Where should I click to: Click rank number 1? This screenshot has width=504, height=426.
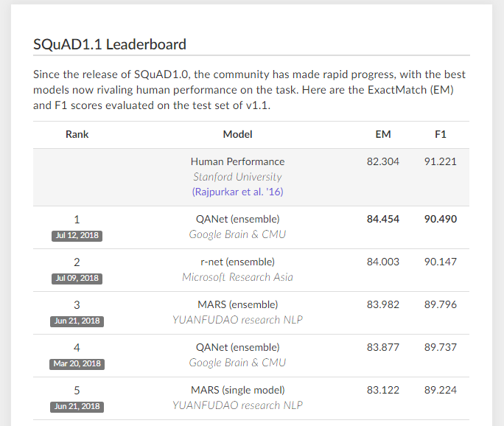[77, 220]
